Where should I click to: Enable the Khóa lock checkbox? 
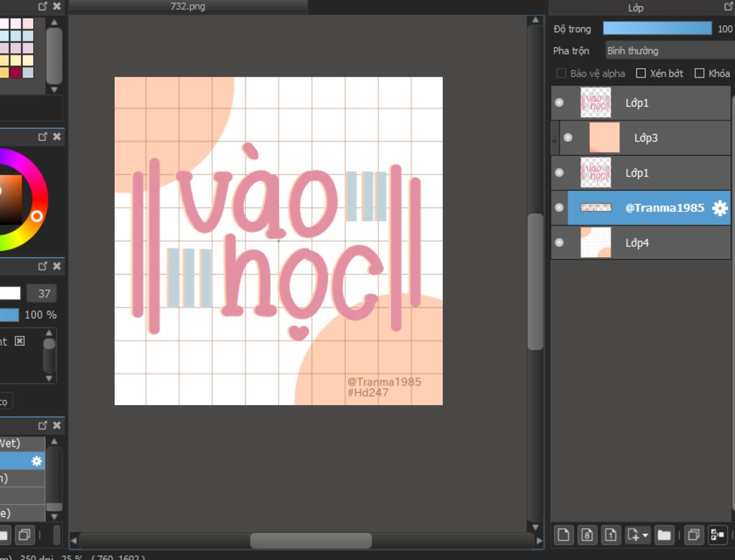[699, 73]
